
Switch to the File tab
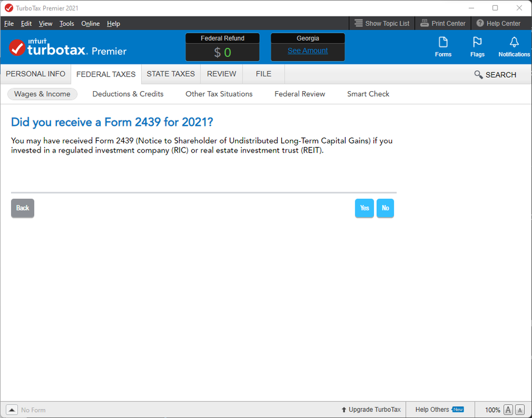click(264, 74)
